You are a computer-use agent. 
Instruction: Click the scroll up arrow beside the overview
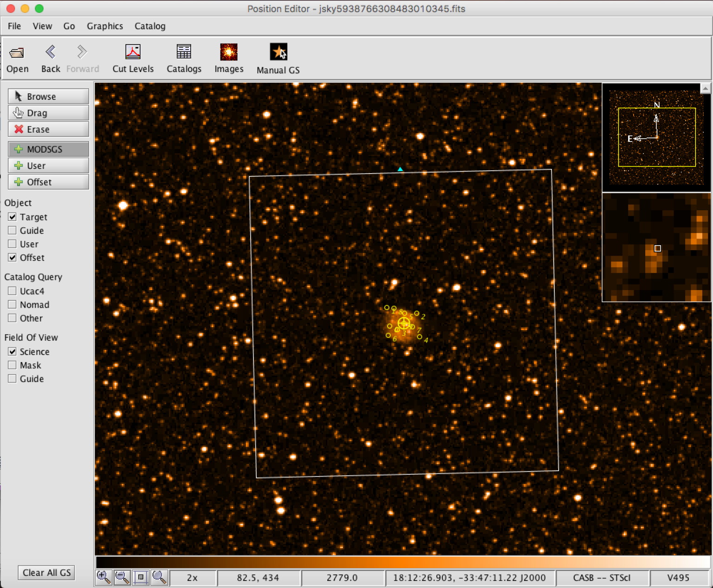[706, 88]
